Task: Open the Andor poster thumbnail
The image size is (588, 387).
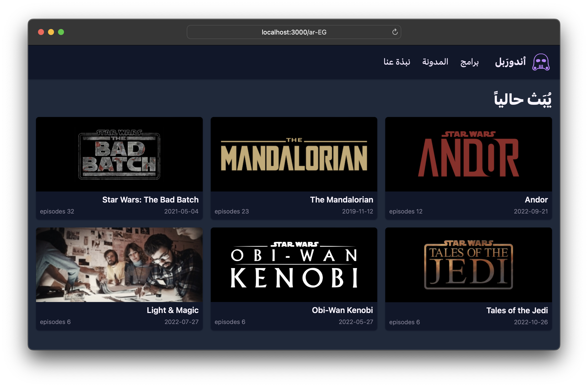Action: (x=468, y=154)
